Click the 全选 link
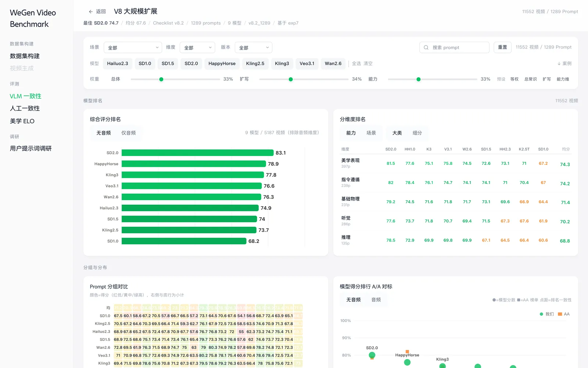This screenshot has height=368, width=588. [x=356, y=64]
